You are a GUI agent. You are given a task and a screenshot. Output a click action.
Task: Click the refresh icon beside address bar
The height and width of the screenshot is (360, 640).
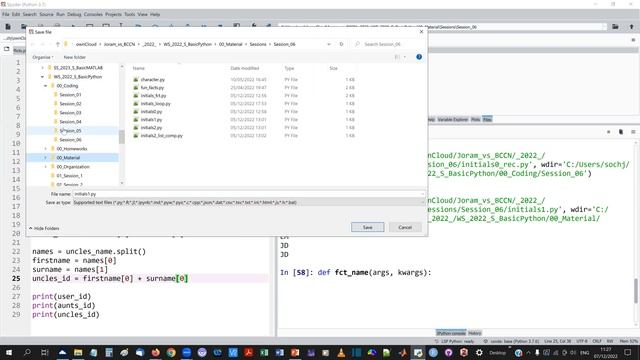click(x=341, y=44)
